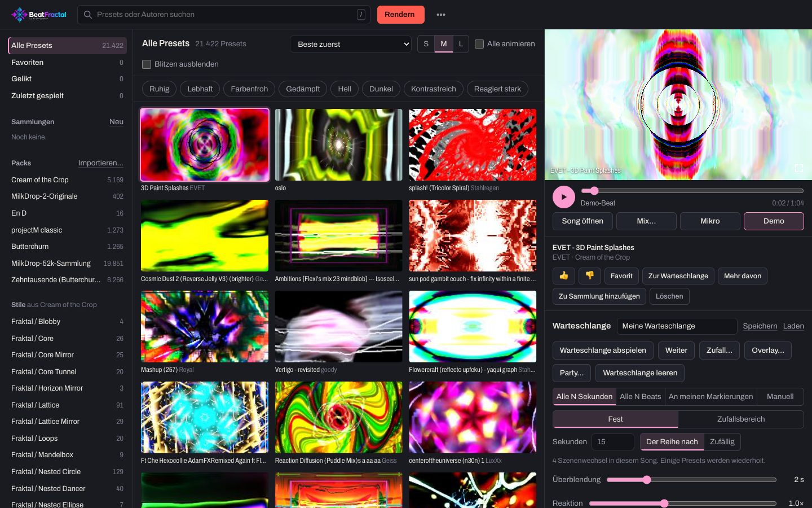The height and width of the screenshot is (508, 812).
Task: Create a new Sammlung with Neu
Action: click(116, 122)
